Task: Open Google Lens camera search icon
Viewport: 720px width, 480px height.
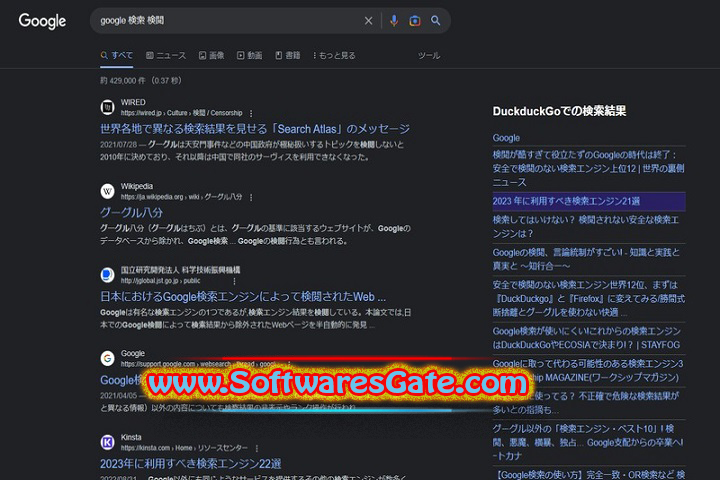Action: pos(415,21)
